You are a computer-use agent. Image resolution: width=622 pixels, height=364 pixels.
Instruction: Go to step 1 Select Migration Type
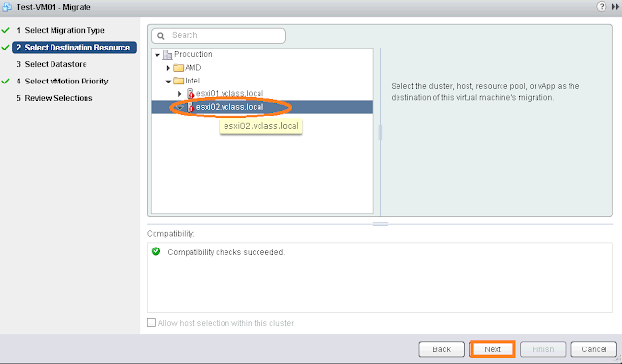pyautogui.click(x=60, y=30)
